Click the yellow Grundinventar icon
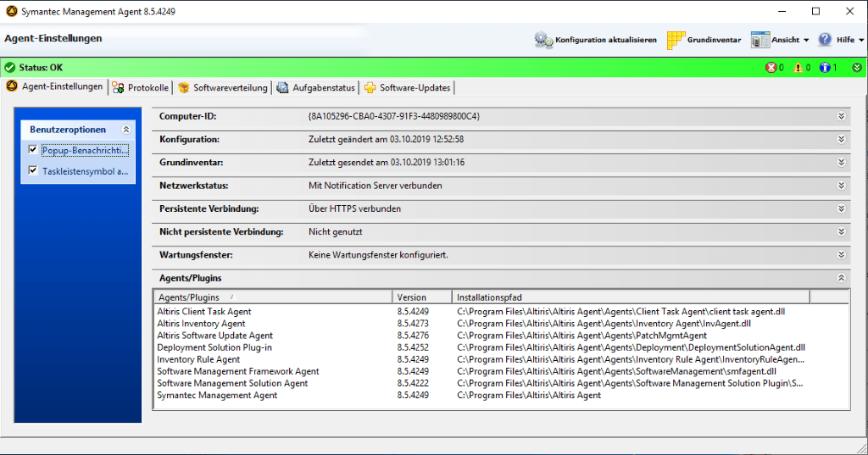The width and height of the screenshot is (868, 455). (676, 40)
